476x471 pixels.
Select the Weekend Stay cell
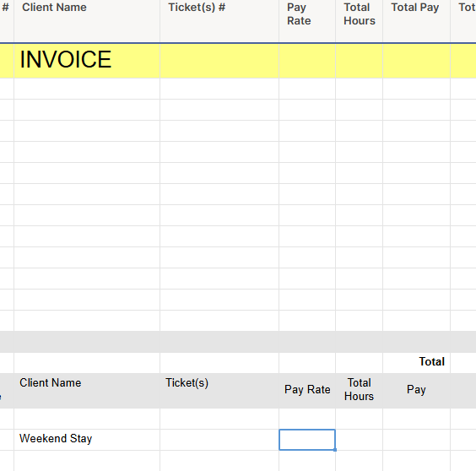(x=87, y=440)
